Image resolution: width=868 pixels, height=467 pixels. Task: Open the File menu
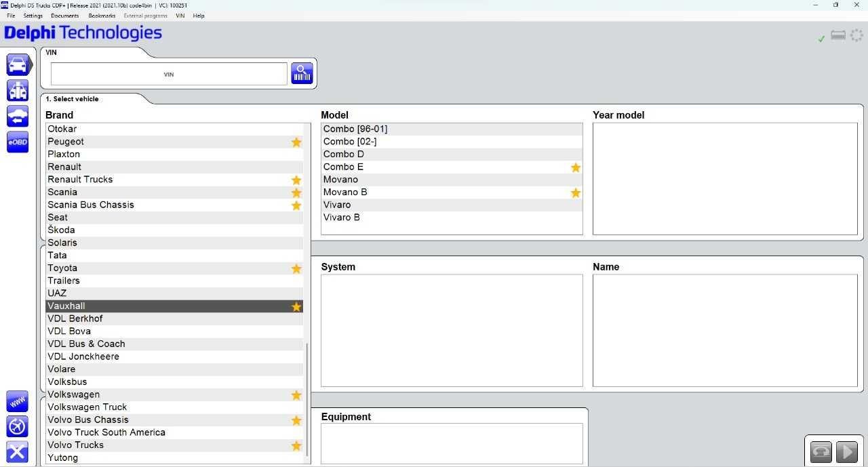(11, 16)
